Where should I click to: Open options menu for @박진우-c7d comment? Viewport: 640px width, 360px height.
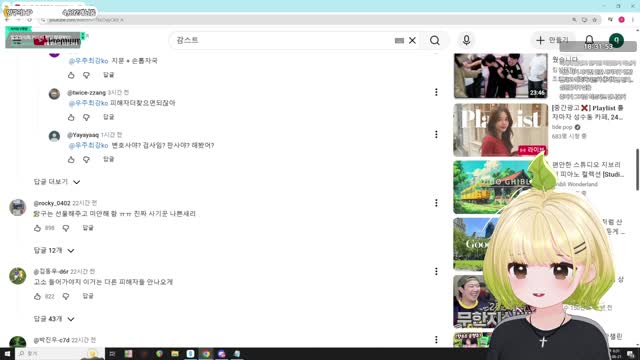click(436, 340)
